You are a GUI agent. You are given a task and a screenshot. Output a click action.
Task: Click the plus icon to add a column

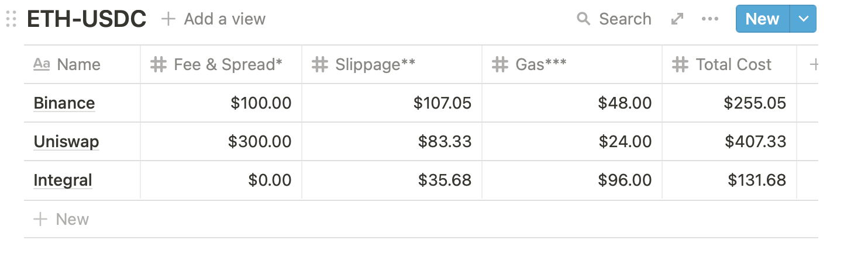coord(812,65)
